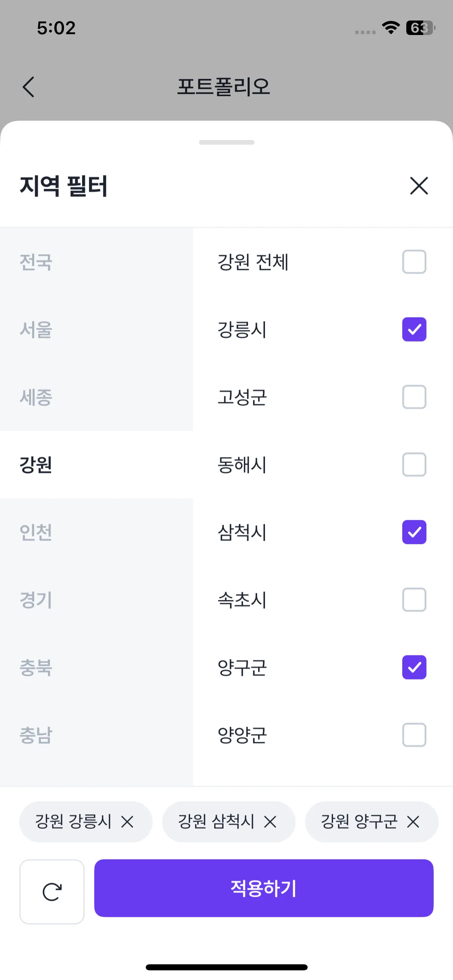Tap the back arrow in the header
This screenshot has width=453, height=980.
29,87
